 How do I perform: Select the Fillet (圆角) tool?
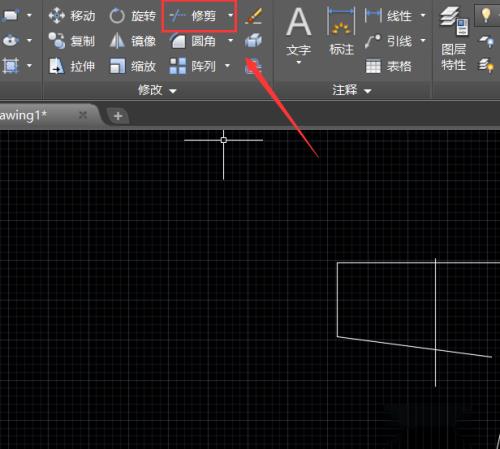pos(193,41)
